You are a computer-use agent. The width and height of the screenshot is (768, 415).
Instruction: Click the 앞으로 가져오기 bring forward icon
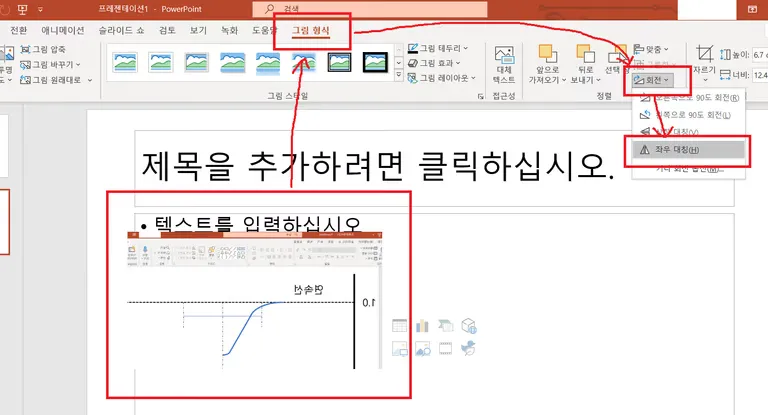pyautogui.click(x=548, y=54)
